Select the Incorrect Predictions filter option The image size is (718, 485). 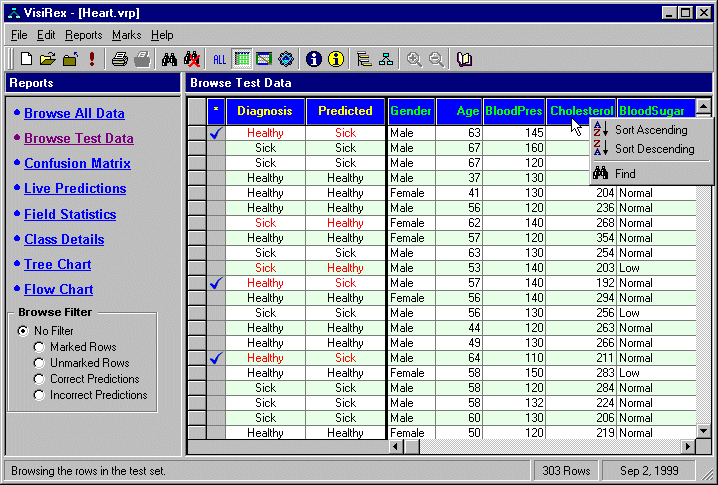(39, 395)
